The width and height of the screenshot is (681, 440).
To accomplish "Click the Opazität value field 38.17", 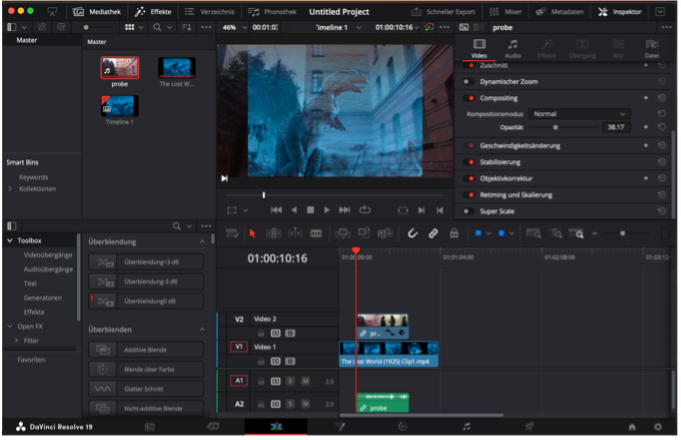I will (x=616, y=127).
